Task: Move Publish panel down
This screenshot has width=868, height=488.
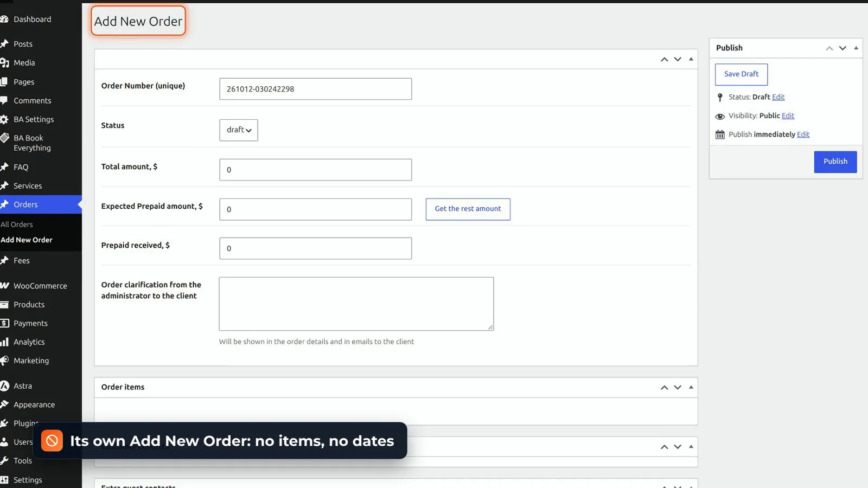Action: coord(843,48)
